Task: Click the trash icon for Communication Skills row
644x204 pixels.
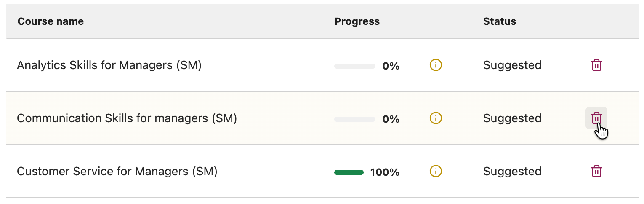Action: point(596,118)
